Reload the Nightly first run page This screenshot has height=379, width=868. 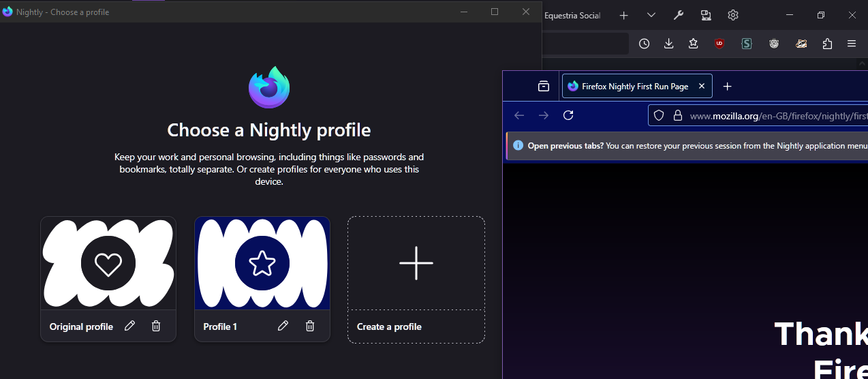(568, 115)
